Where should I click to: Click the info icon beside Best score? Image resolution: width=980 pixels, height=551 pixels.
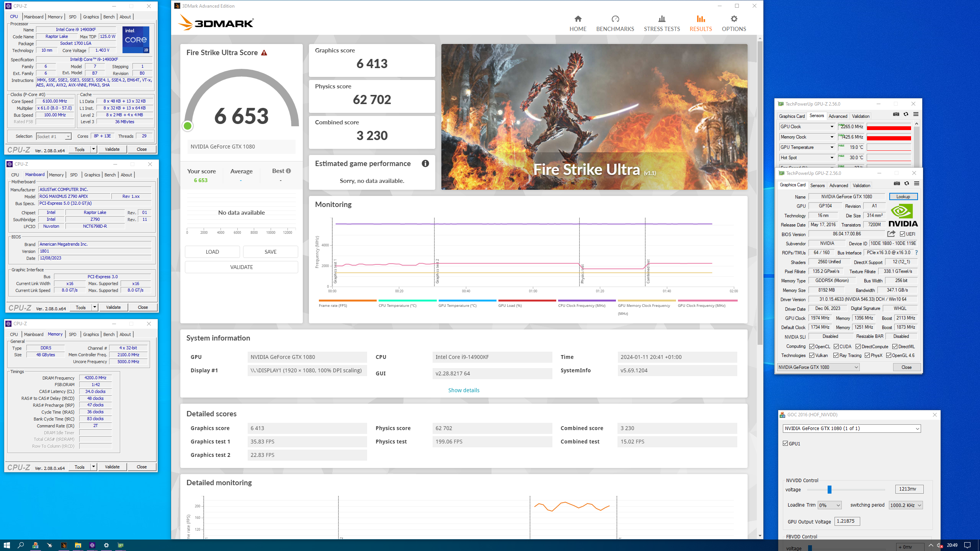pos(288,171)
